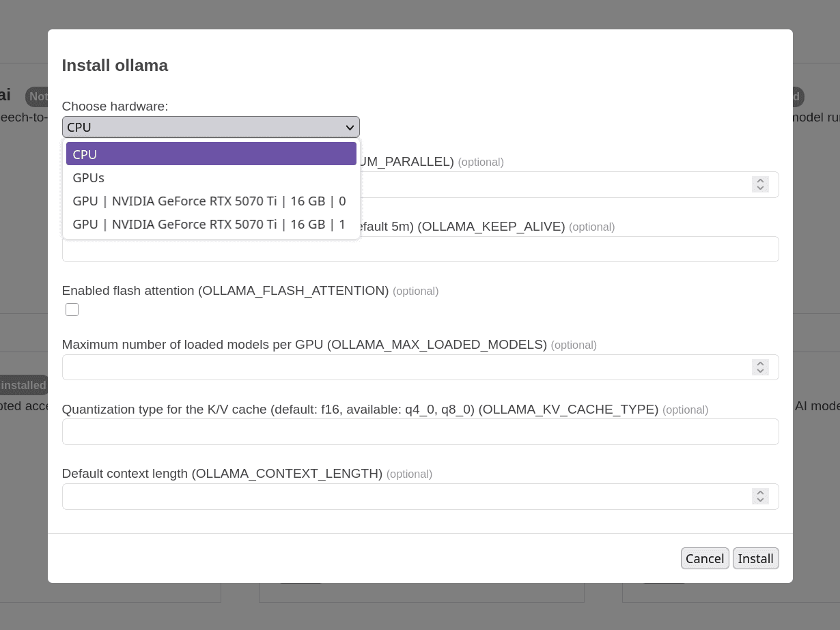Click the chevron arrow on hardware dropdown
Screen dimensions: 840x630
tap(350, 128)
